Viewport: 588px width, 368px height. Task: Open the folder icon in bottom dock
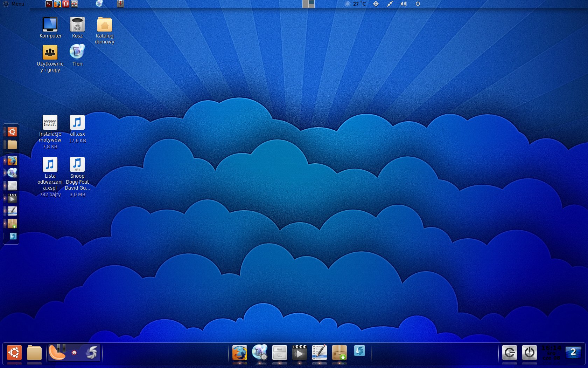[x=34, y=353]
